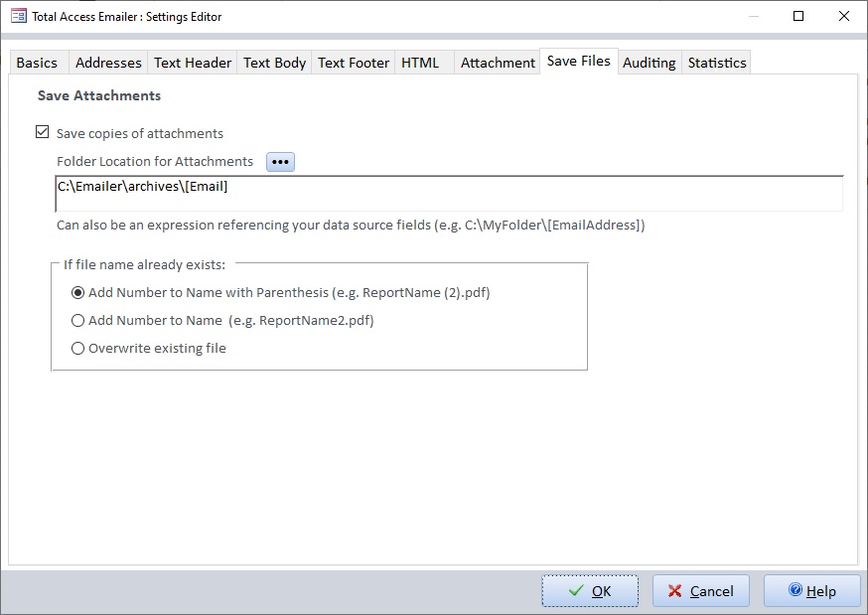
Task: Show the Attachment tab
Action: point(498,63)
